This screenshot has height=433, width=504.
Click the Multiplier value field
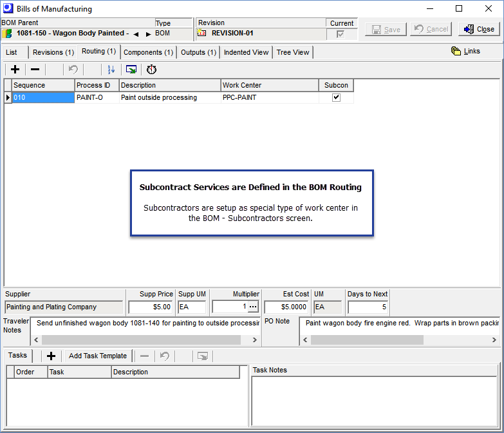[x=230, y=307]
